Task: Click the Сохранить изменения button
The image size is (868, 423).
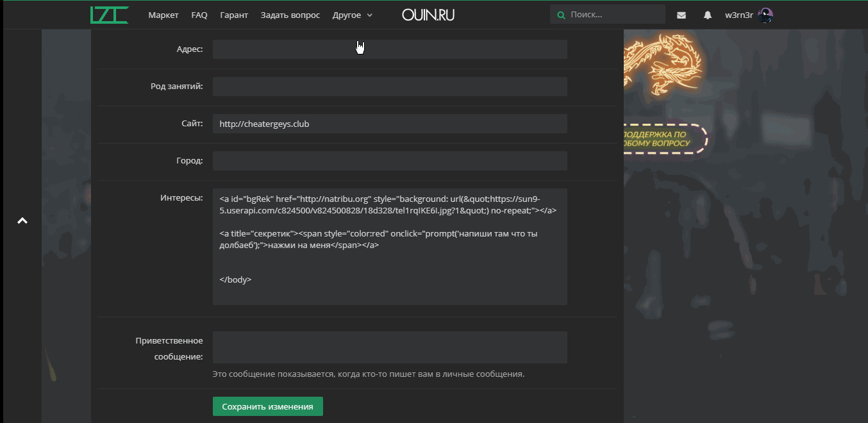Action: (268, 407)
